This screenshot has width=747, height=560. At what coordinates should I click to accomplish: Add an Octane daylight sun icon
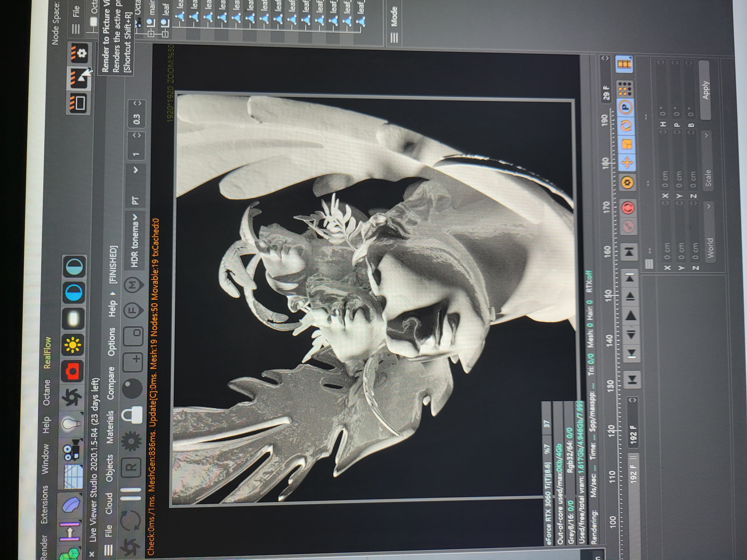(x=73, y=345)
